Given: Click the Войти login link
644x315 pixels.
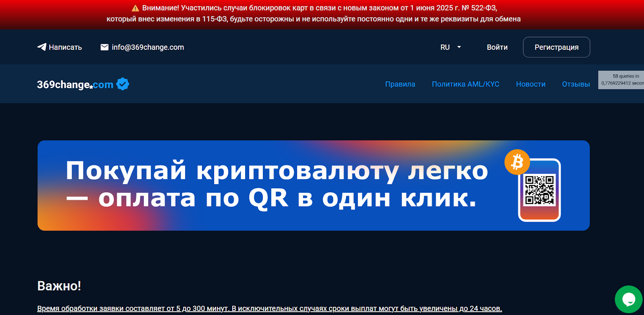Looking at the screenshot, I should [497, 47].
